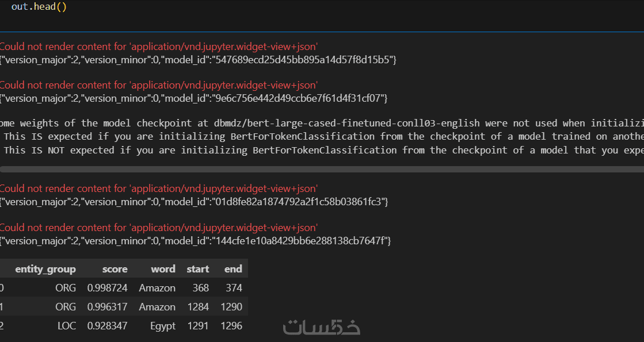Click score value 0.996317
The height and width of the screenshot is (342, 644).
pos(108,307)
